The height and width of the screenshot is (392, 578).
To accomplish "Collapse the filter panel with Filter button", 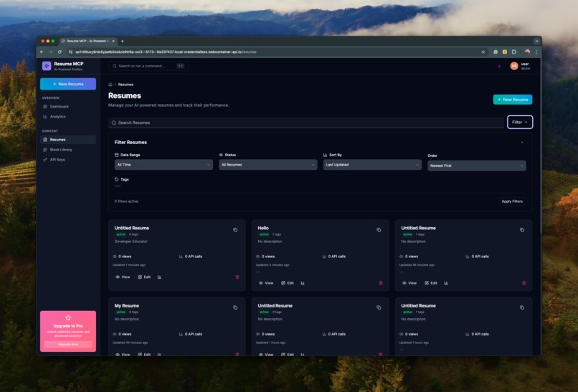I will coord(520,123).
